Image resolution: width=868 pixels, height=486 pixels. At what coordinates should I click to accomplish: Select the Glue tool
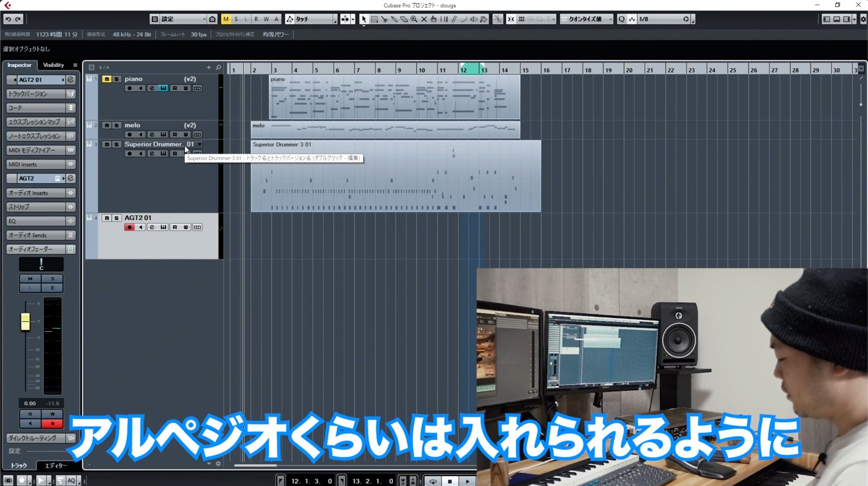(394, 19)
